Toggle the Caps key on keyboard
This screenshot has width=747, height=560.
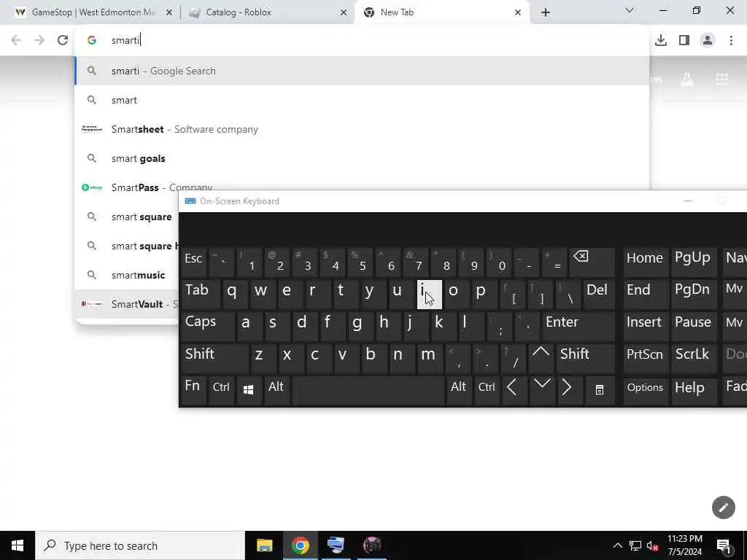pos(208,326)
